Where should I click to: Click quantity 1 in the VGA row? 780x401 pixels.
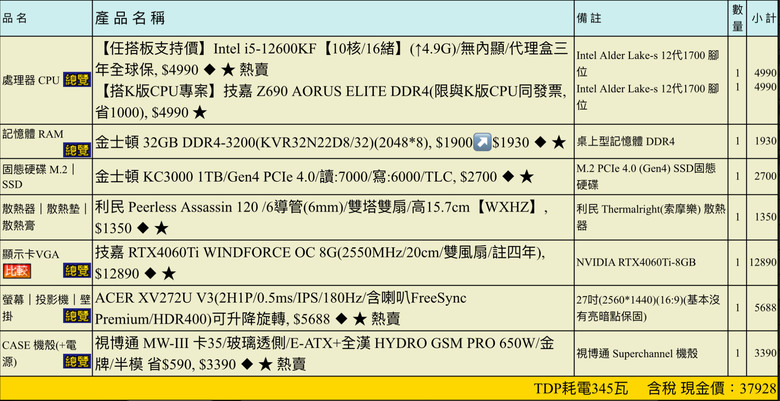(738, 262)
